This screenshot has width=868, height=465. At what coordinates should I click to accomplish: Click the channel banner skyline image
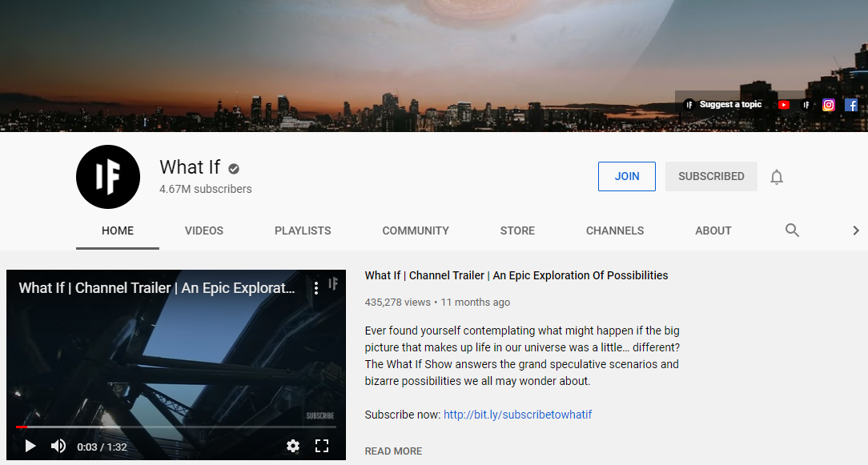[x=434, y=66]
